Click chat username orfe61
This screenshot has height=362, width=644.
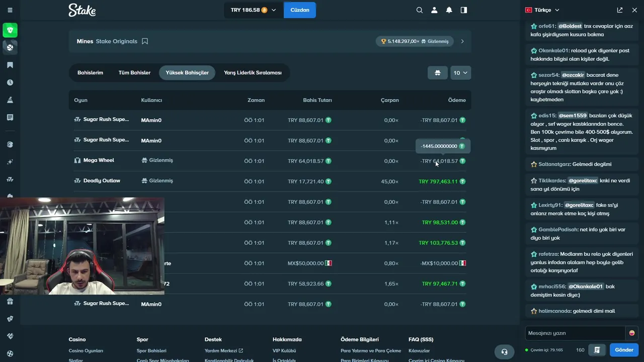(547, 26)
